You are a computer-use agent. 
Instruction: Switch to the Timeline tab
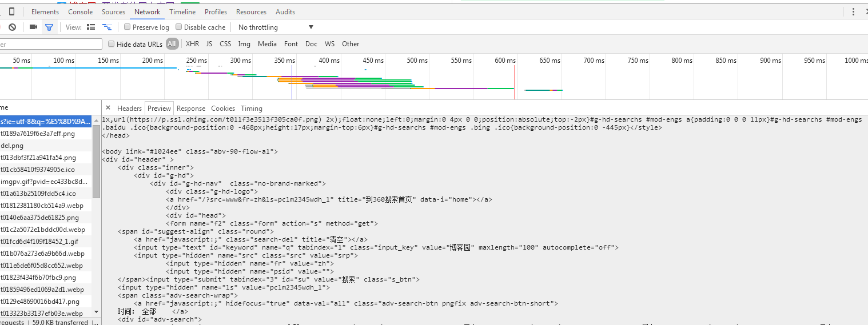(x=182, y=11)
